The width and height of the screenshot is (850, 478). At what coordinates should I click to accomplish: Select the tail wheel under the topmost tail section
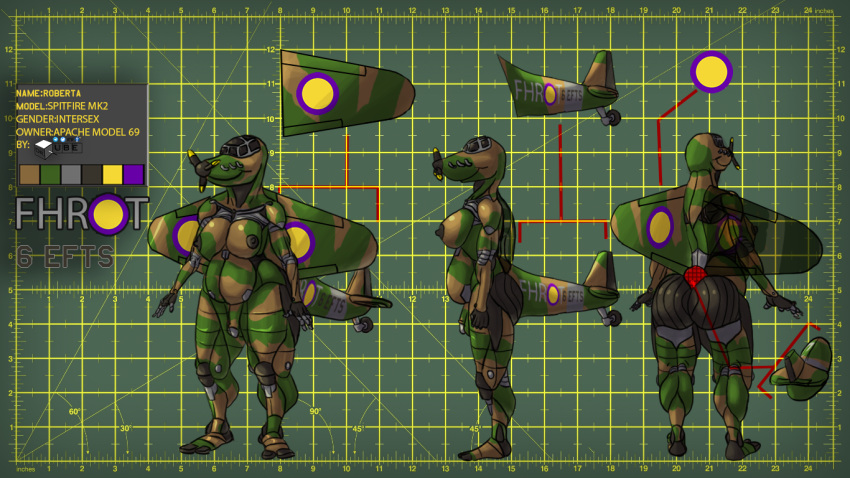click(x=612, y=118)
